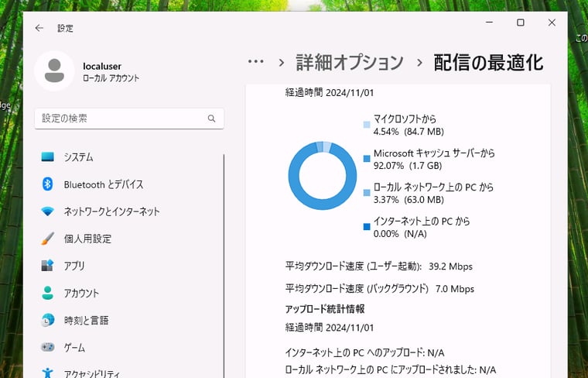
Task: Open 時刻と言語 settings
Action: (x=128, y=320)
